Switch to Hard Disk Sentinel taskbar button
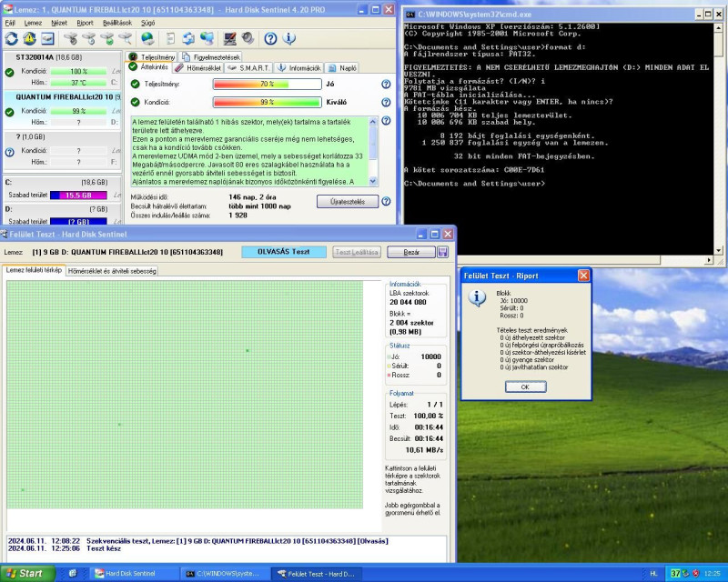728x582 pixels. (x=135, y=574)
